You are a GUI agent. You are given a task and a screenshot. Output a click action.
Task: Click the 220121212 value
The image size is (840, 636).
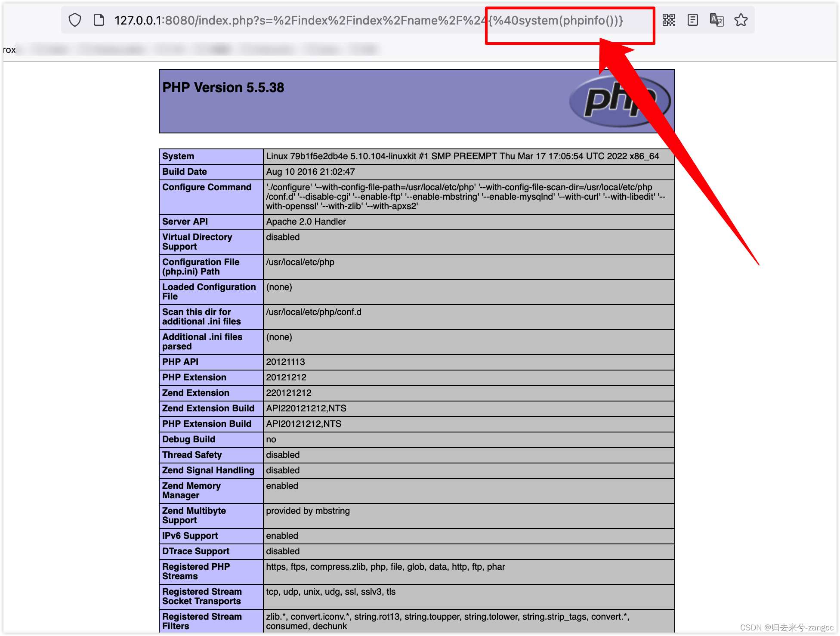(289, 393)
